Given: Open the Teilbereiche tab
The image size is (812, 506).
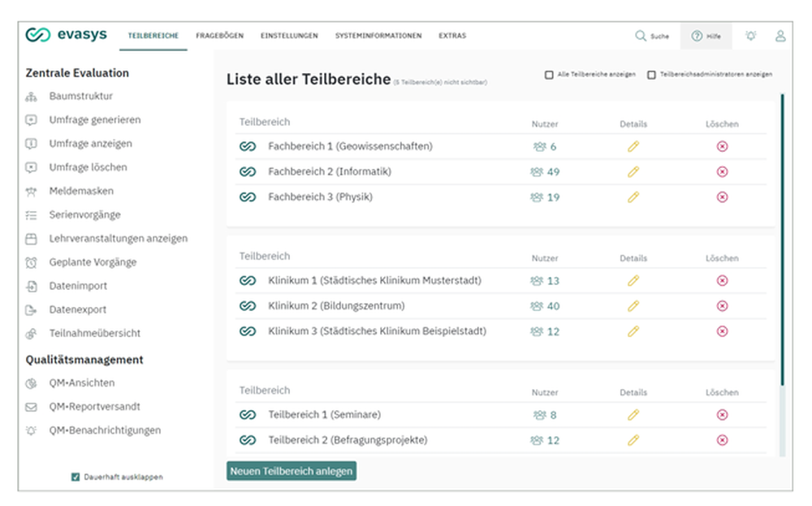Looking at the screenshot, I should (x=153, y=36).
